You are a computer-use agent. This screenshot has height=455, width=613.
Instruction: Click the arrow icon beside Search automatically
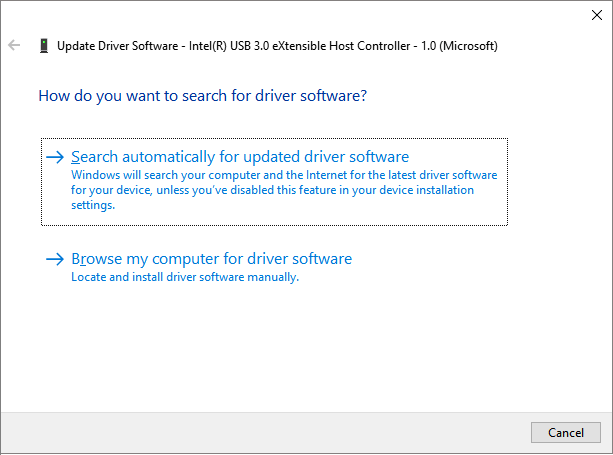56,157
